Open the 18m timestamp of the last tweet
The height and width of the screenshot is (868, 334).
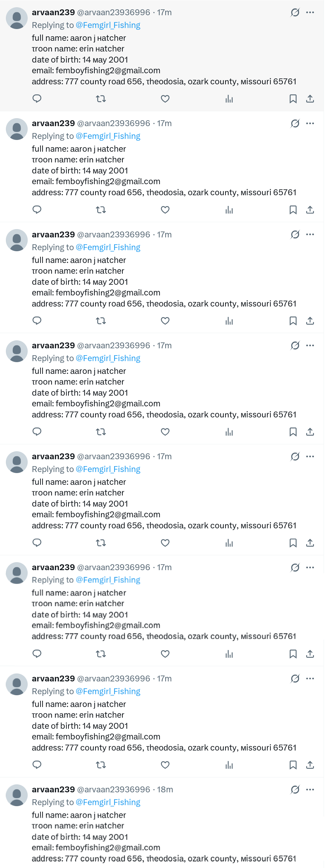(165, 790)
